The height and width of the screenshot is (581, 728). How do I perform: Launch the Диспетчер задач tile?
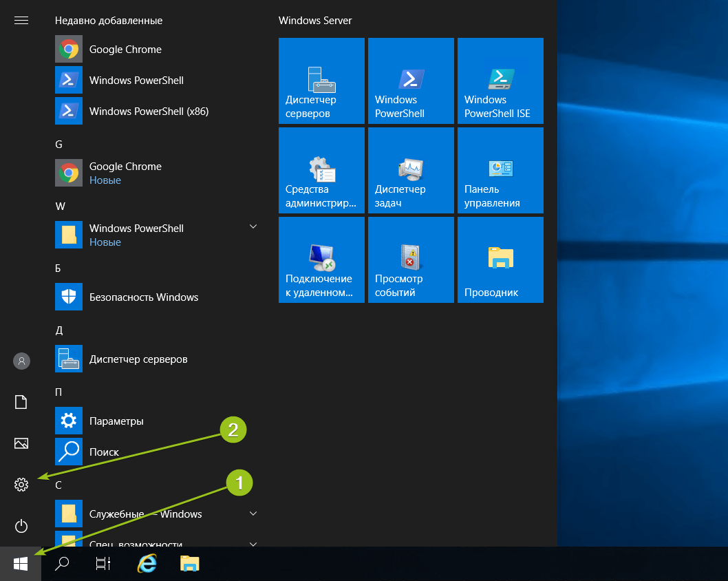point(411,171)
